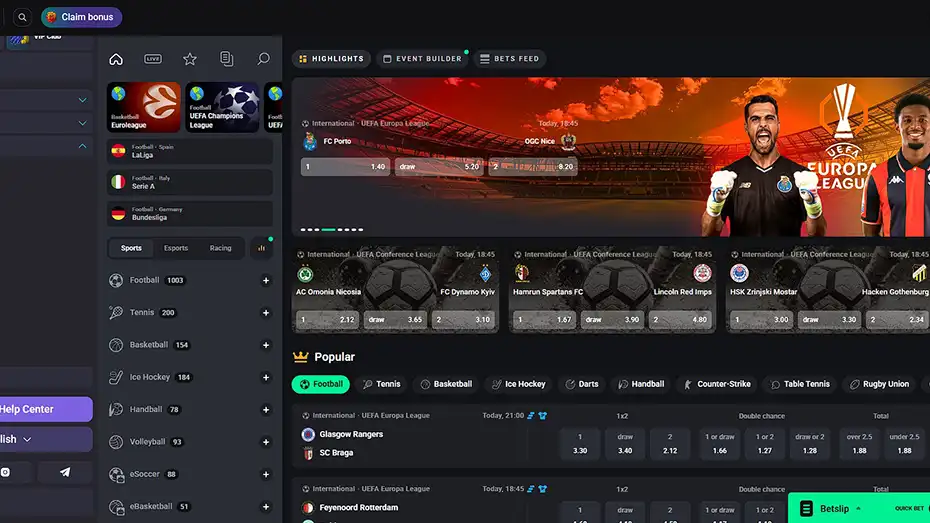Bet on FC Porto win at 1.40
This screenshot has width=930, height=523.
click(x=345, y=167)
